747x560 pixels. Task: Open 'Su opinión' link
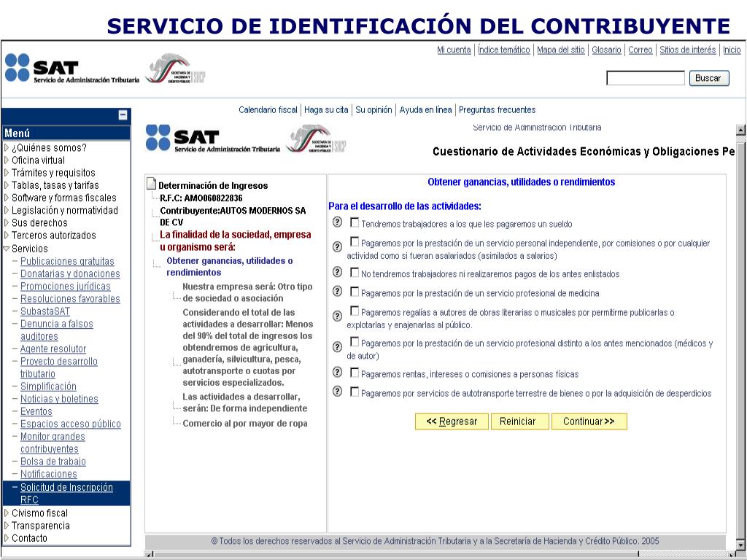tap(374, 110)
